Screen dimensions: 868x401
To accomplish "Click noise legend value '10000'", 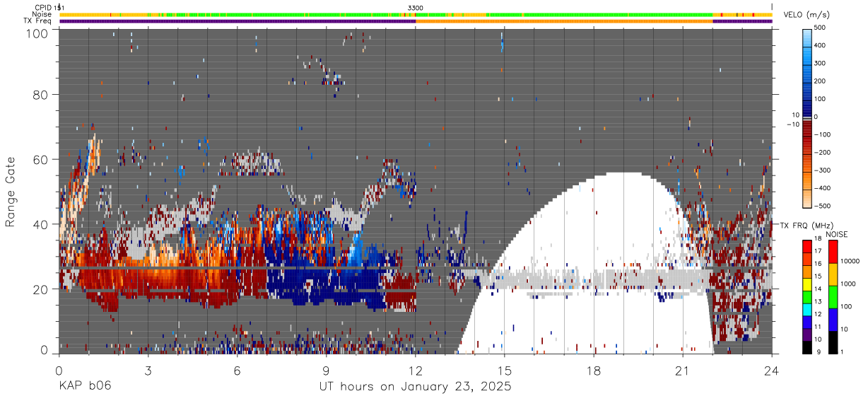I will (x=851, y=261).
